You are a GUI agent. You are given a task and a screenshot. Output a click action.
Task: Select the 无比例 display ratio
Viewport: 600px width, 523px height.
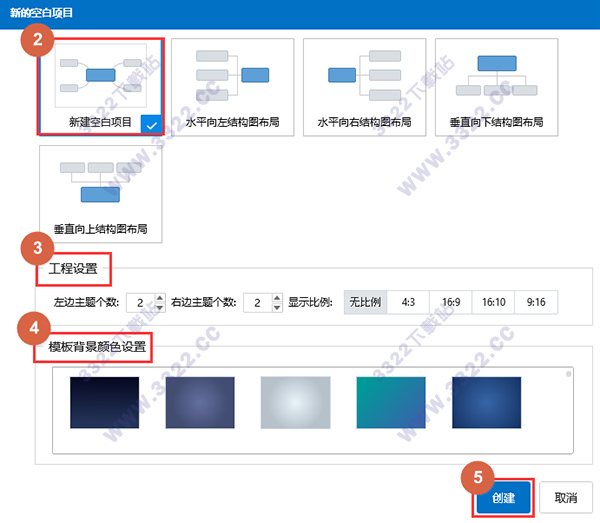pyautogui.click(x=365, y=302)
